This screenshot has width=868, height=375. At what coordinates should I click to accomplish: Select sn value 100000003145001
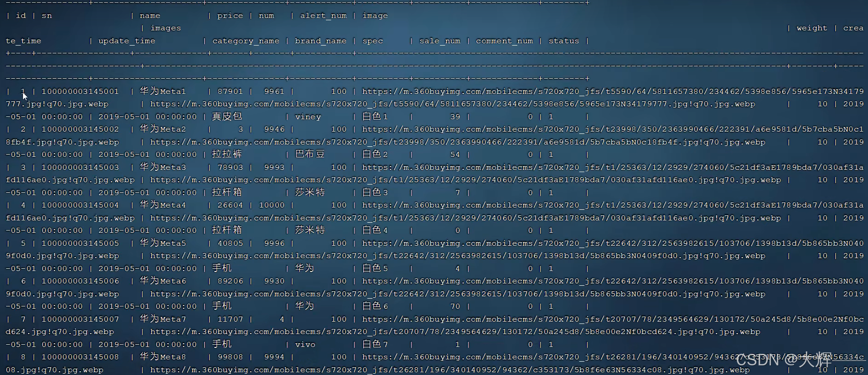[x=80, y=92]
